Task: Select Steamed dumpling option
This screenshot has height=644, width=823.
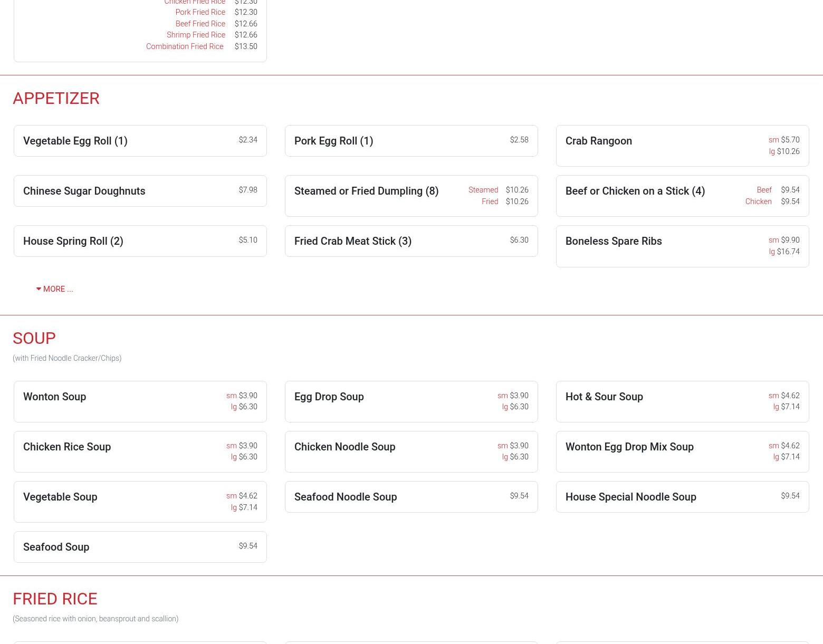Action: coord(483,190)
